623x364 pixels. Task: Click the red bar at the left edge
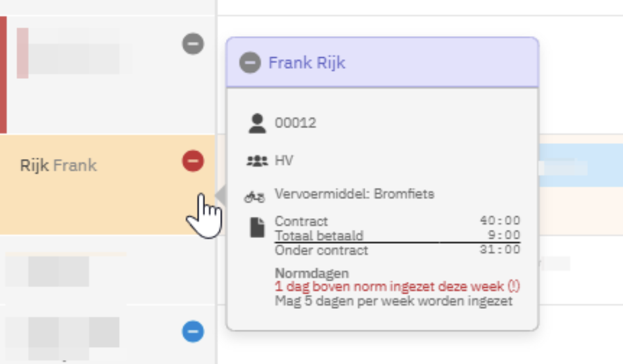(3, 74)
